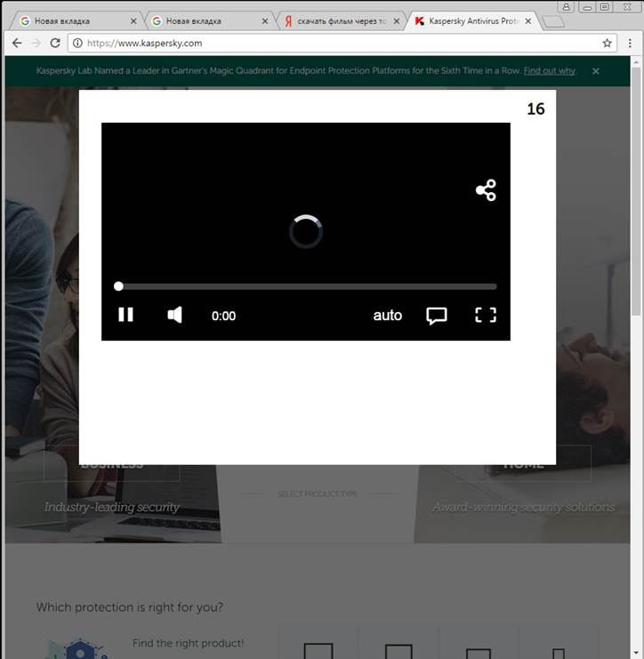Bookmark this page with the star

pyautogui.click(x=607, y=43)
